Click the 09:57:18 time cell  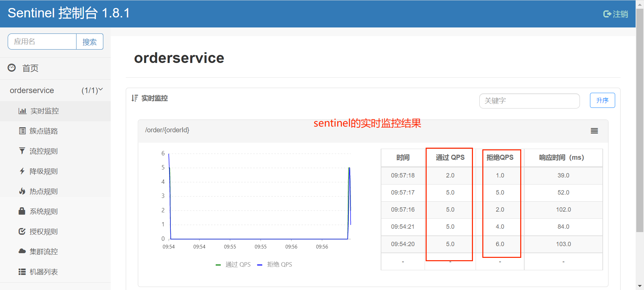tap(403, 175)
